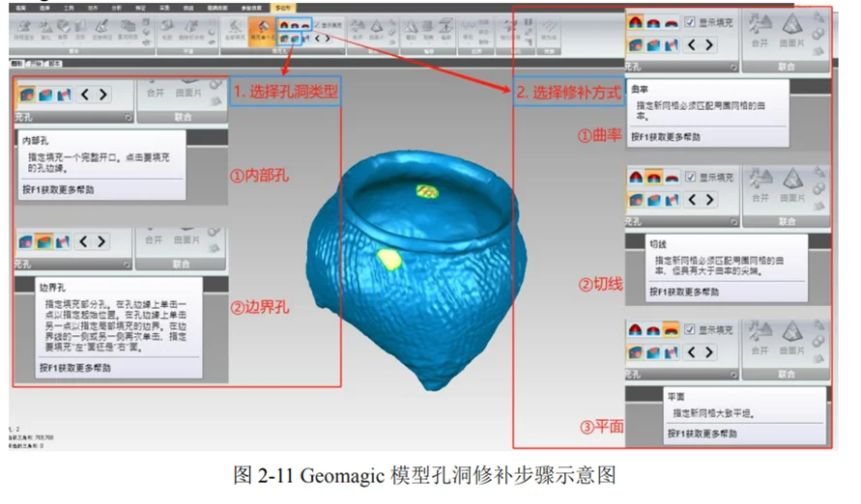Open fill-hole group launcher above 边界孔 tooltip
Image resolution: width=861 pixels, height=504 pixels.
pyautogui.click(x=127, y=264)
